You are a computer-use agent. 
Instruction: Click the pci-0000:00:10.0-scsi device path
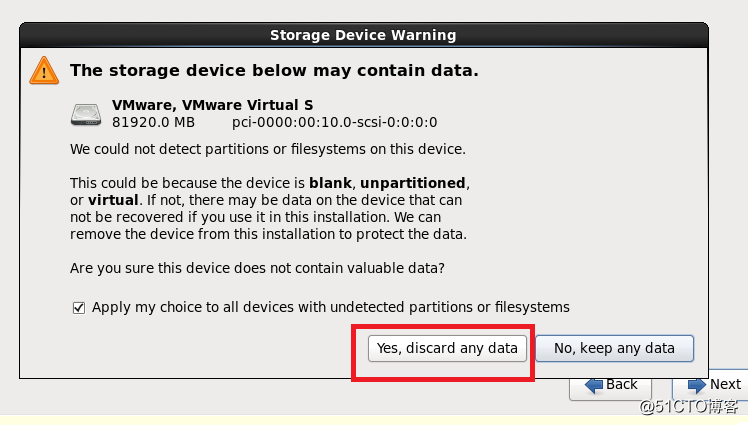(334, 123)
